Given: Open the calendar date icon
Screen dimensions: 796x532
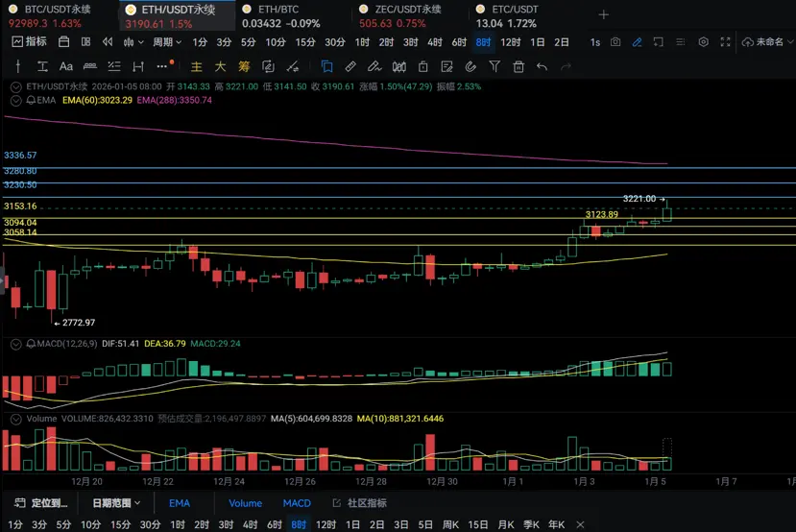Looking at the screenshot, I should (x=64, y=42).
